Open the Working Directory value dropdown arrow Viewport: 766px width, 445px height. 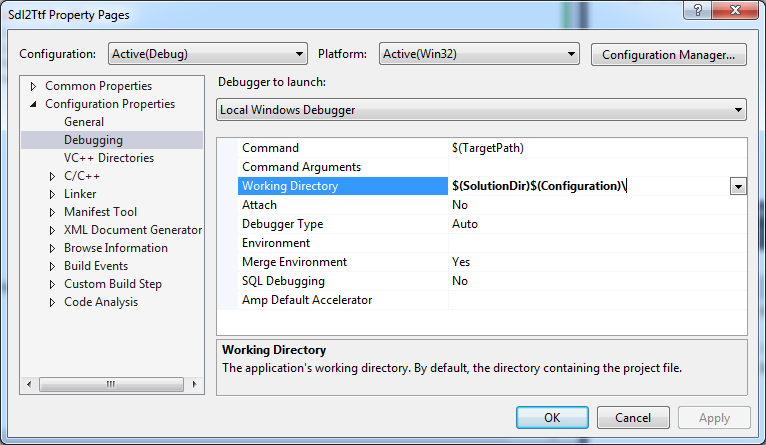point(738,186)
